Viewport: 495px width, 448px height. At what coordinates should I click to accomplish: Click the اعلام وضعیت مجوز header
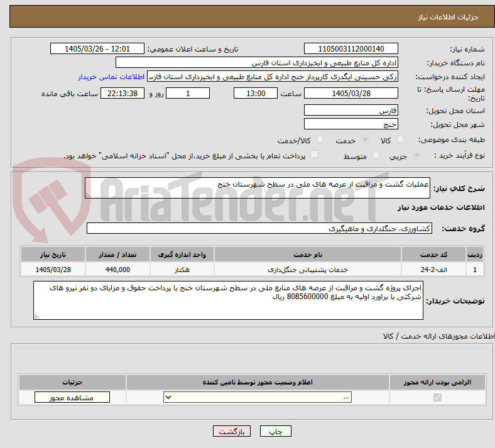click(258, 382)
